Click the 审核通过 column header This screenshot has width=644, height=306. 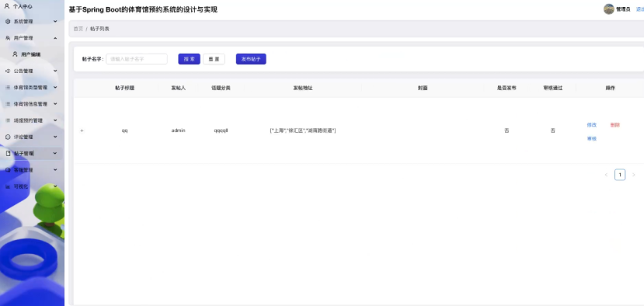(x=552, y=88)
